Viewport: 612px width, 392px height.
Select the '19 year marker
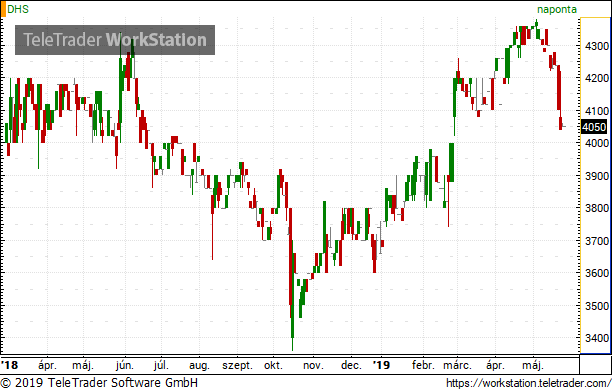coord(381,365)
